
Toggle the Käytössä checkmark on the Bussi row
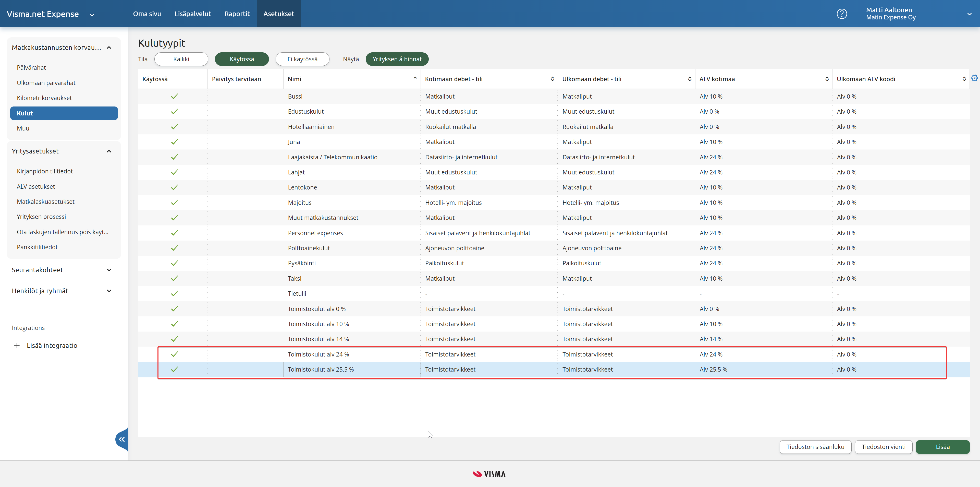pos(174,96)
